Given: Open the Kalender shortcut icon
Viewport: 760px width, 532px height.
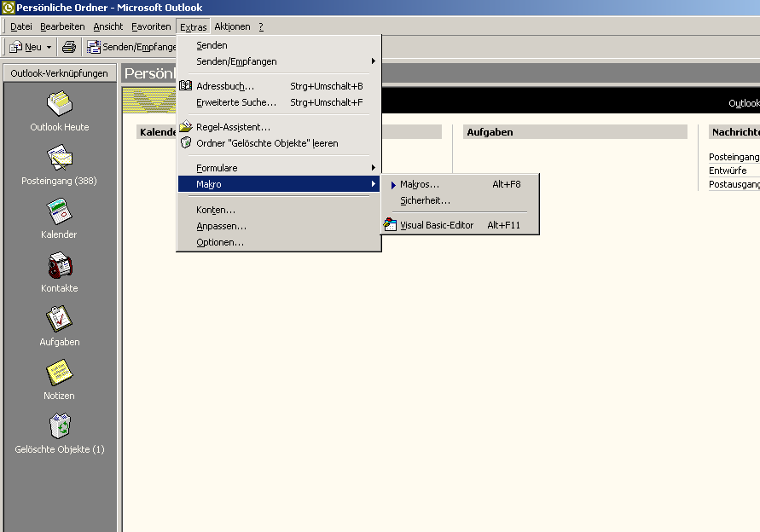Looking at the screenshot, I should click(x=59, y=211).
